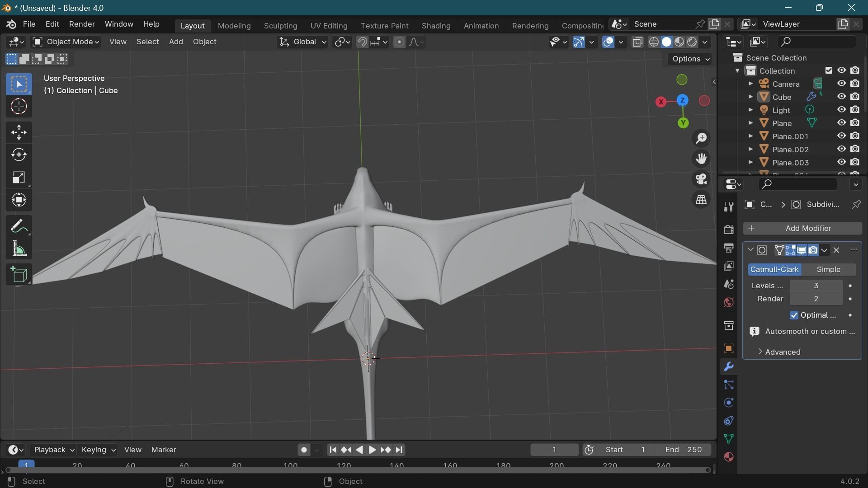Expand the Advanced modifier section
The height and width of the screenshot is (488, 868).
(x=779, y=352)
